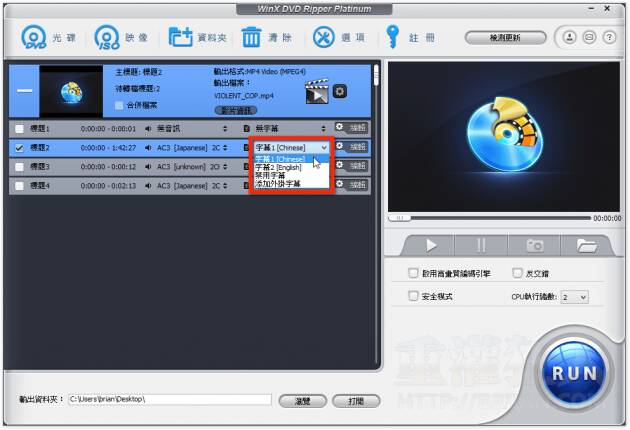Click the user account icon
This screenshot has width=630, height=430.
pyautogui.click(x=569, y=37)
